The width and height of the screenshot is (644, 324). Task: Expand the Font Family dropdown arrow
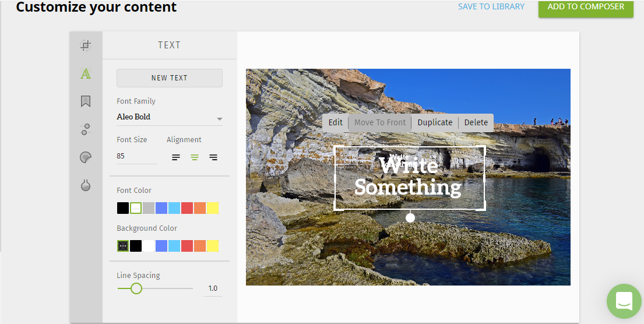219,119
